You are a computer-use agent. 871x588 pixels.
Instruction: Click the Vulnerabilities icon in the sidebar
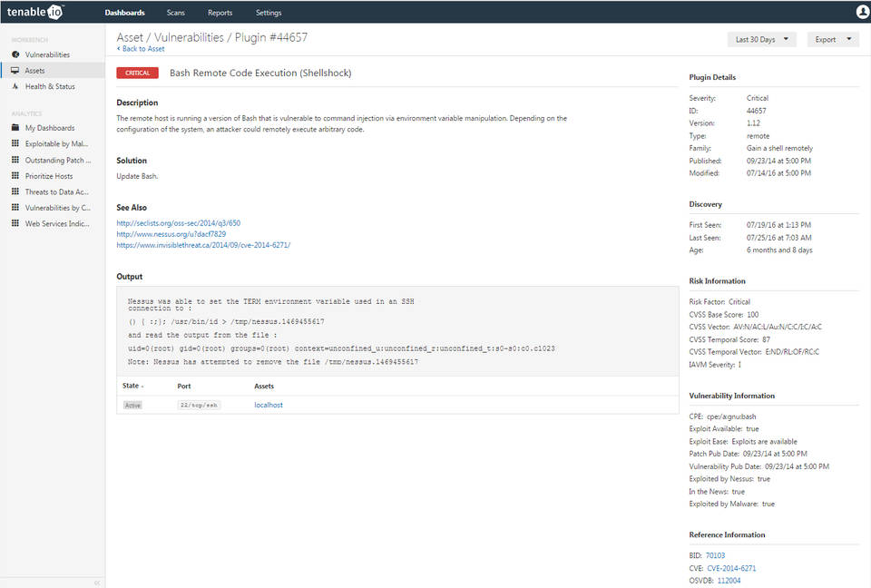pos(15,55)
